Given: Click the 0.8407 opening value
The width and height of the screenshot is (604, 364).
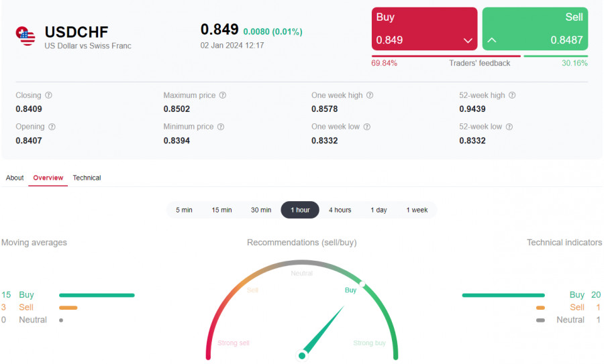Looking at the screenshot, I should (29, 141).
